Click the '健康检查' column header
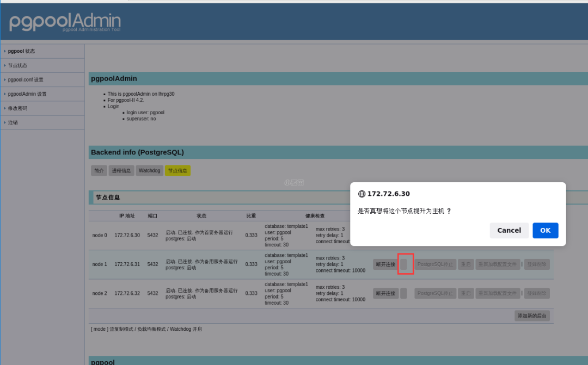The width and height of the screenshot is (588, 365). pos(315,216)
